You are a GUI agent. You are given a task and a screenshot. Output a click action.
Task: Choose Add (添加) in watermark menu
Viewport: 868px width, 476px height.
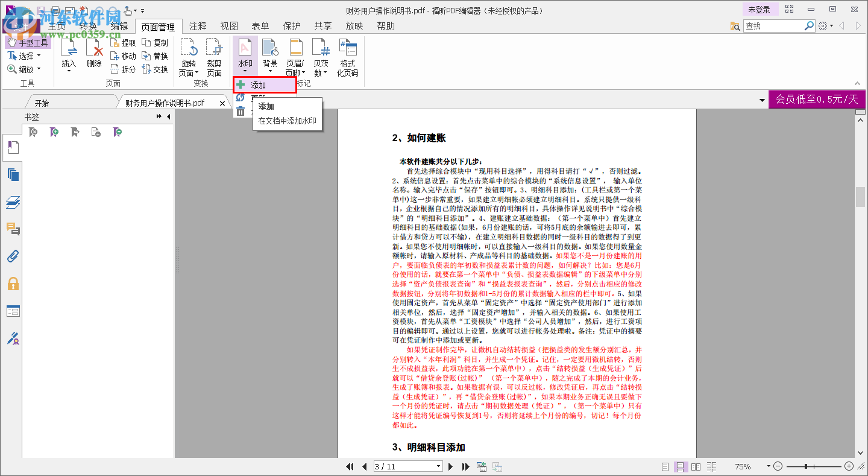coord(265,85)
